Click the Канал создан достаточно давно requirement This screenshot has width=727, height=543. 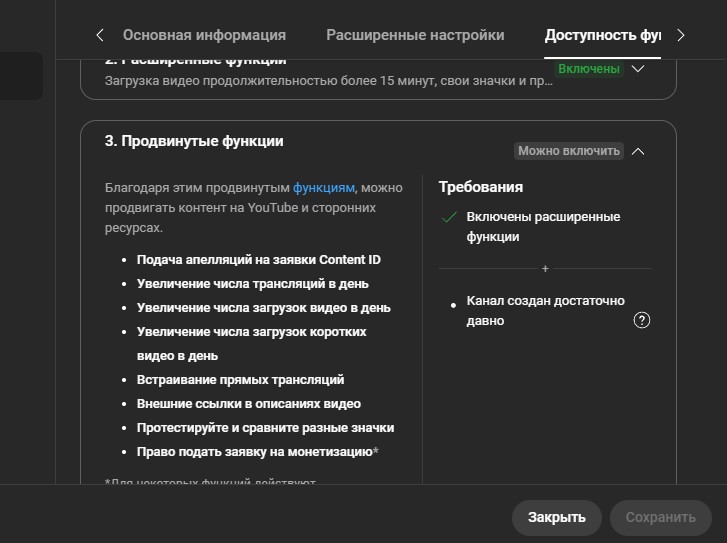coord(545,311)
